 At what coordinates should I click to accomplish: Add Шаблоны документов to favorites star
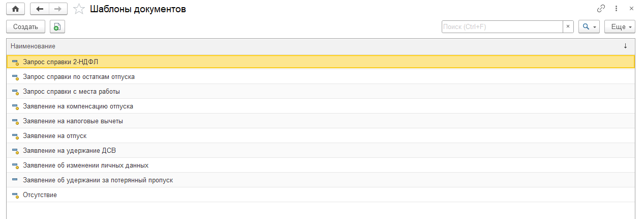click(79, 9)
